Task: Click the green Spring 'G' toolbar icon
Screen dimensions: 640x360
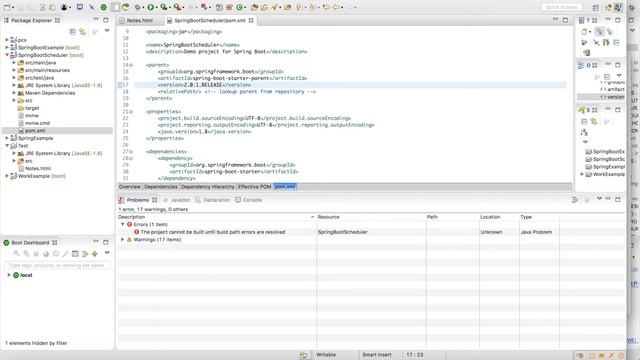Action: pos(240,7)
